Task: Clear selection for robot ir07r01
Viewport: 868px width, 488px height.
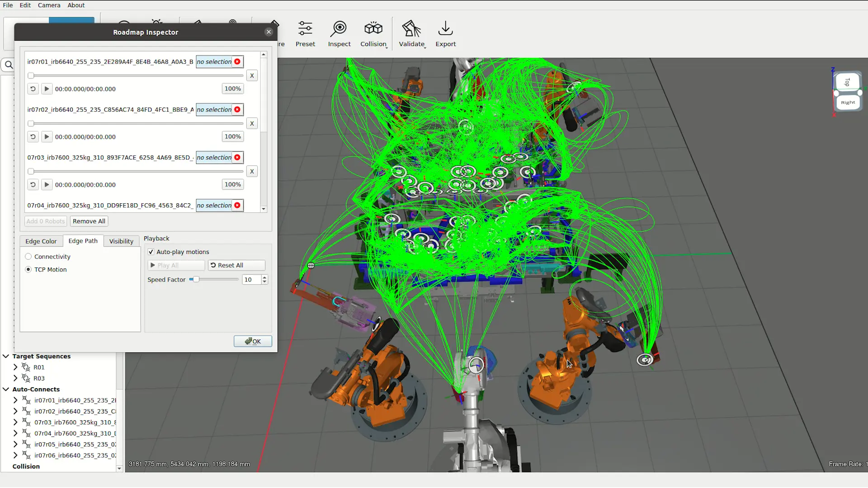Action: coord(237,61)
